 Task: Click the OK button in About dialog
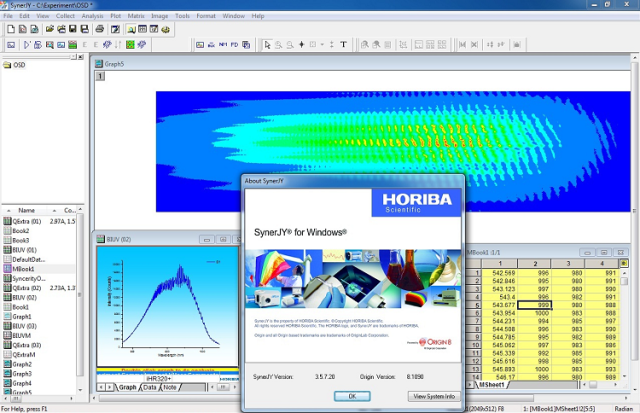pyautogui.click(x=352, y=396)
